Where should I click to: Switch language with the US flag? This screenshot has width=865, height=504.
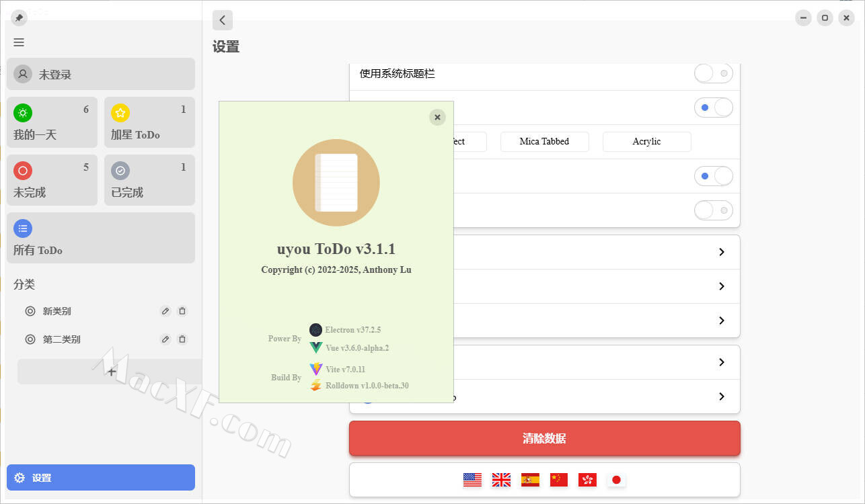[472, 480]
